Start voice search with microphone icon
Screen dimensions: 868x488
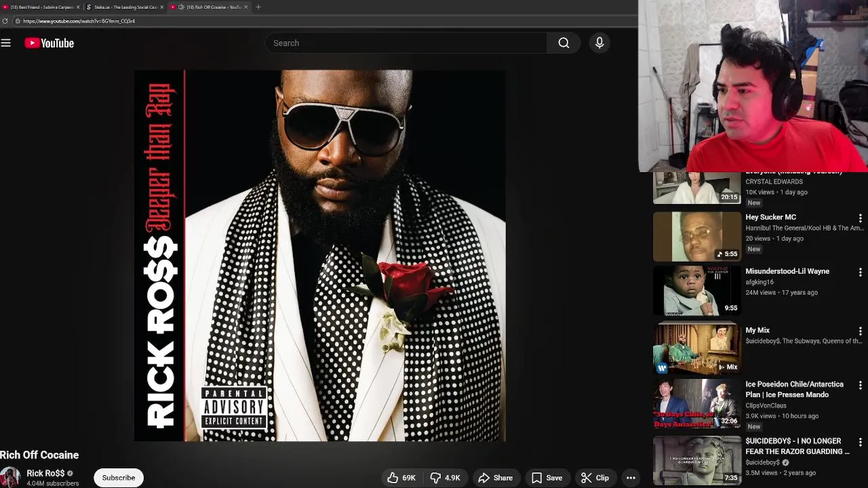[x=599, y=43]
